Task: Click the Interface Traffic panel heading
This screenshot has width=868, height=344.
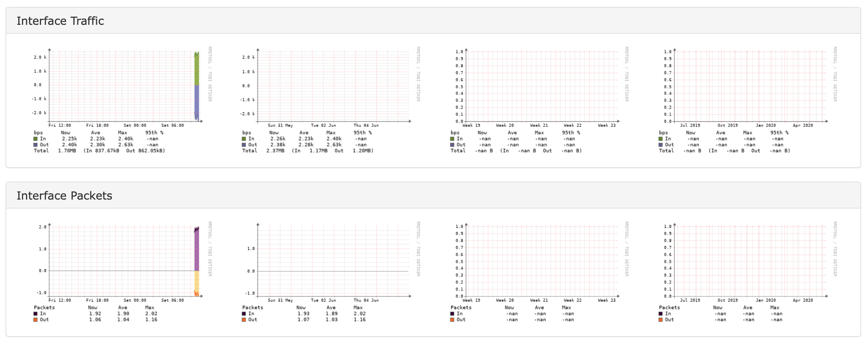Action: [60, 21]
